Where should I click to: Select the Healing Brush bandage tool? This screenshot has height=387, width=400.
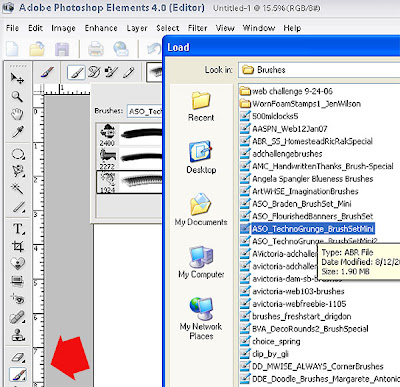(x=17, y=317)
